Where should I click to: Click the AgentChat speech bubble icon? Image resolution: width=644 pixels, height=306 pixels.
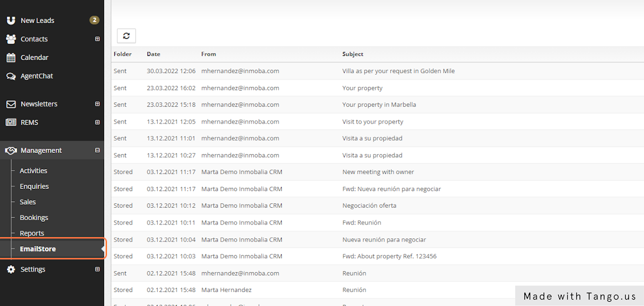[11, 76]
